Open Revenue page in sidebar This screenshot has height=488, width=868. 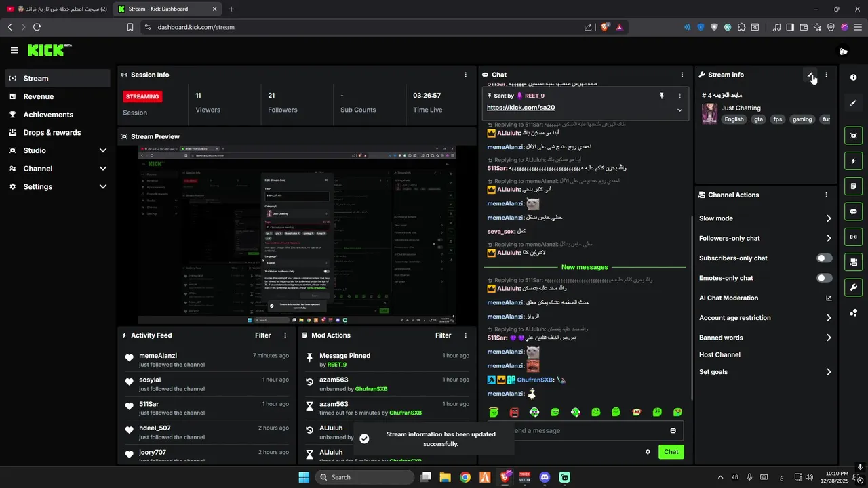(58, 96)
